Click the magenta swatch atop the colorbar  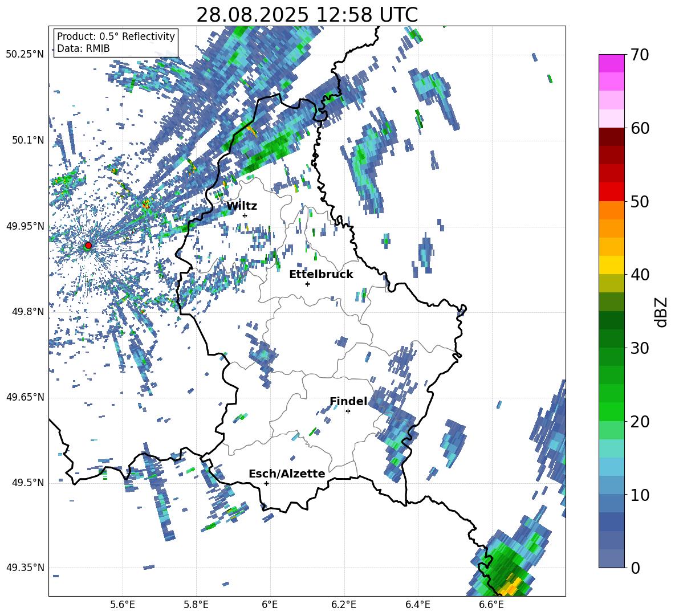pos(611,63)
